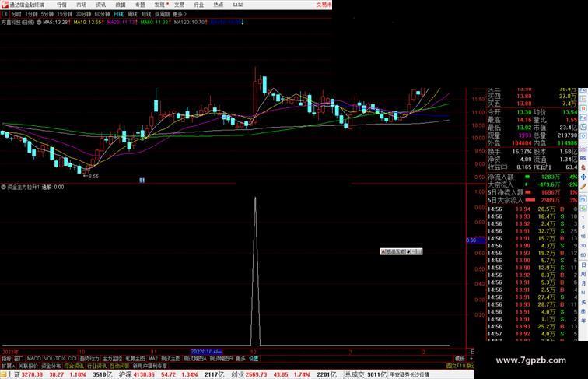
Task: Select the 测试幅图A indicator tab
Action: (195, 359)
